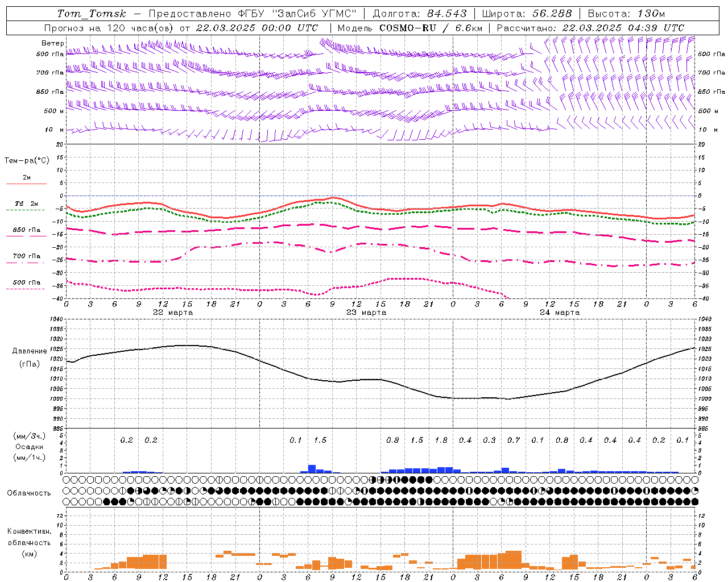Viewport: 728px width, 582px height.
Task: Click the calculation time "Рассчитано: 22.03.2025 04:39 UTC"
Action: [590, 28]
